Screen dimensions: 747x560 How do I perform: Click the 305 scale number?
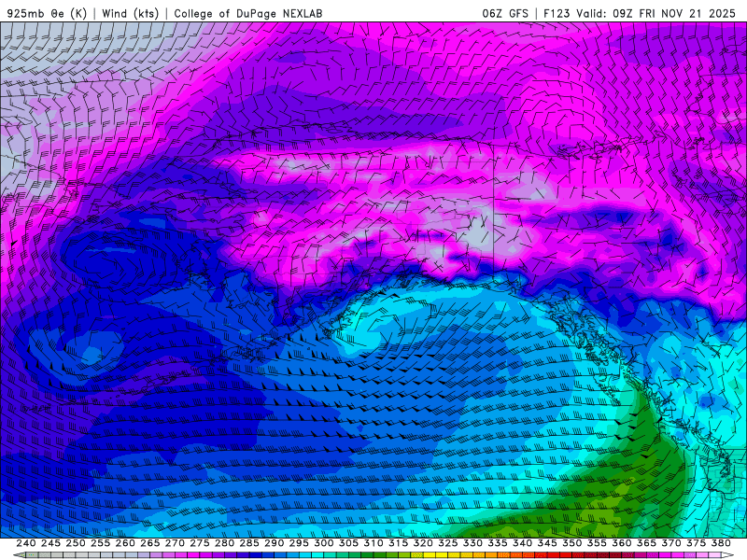pos(348,543)
